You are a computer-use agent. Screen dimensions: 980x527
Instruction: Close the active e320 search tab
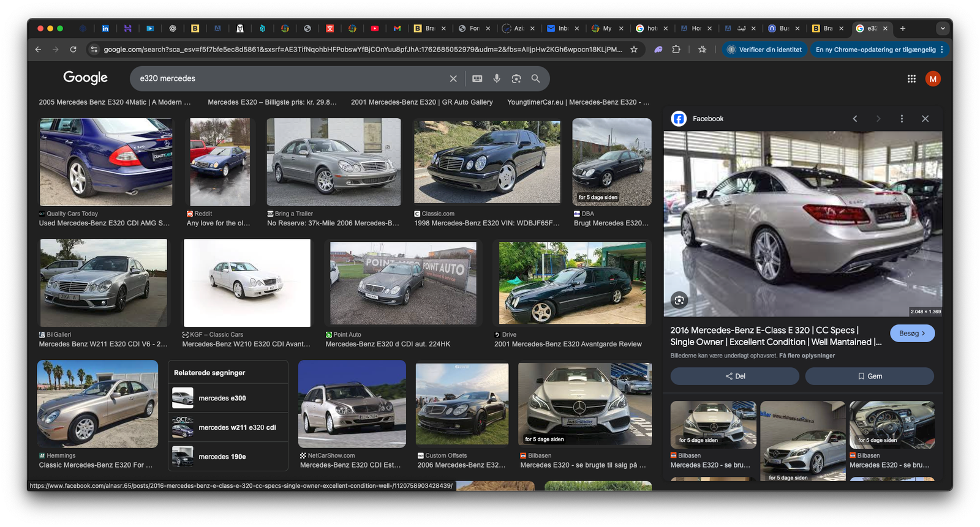(x=885, y=28)
